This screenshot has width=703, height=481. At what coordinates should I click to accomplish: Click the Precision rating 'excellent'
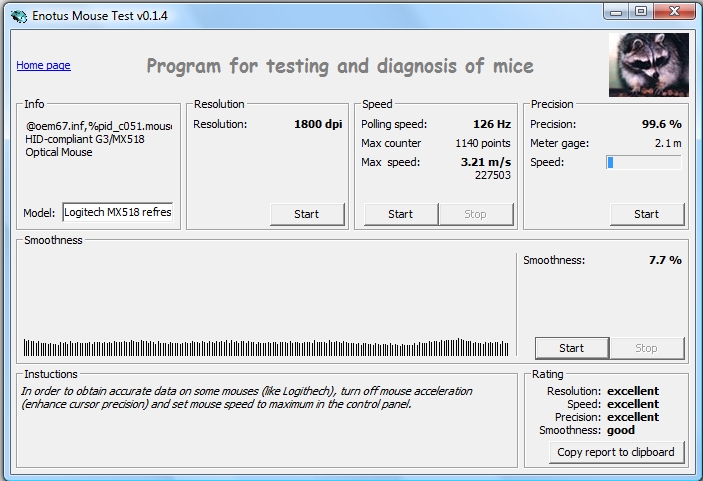pyautogui.click(x=633, y=417)
